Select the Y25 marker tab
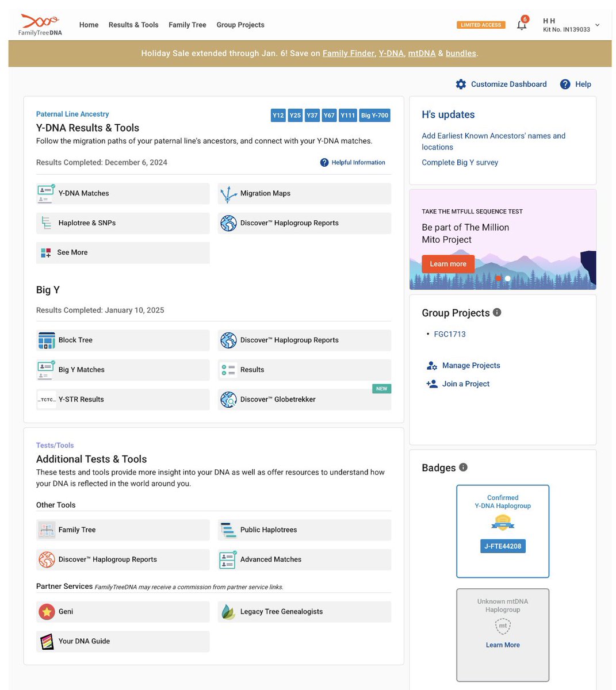This screenshot has width=616, height=690. [x=295, y=115]
